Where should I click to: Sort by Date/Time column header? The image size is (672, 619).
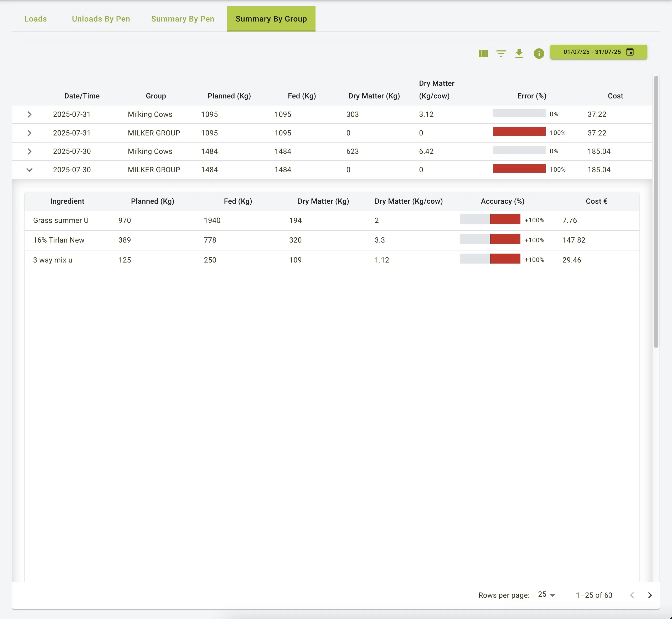(x=82, y=96)
